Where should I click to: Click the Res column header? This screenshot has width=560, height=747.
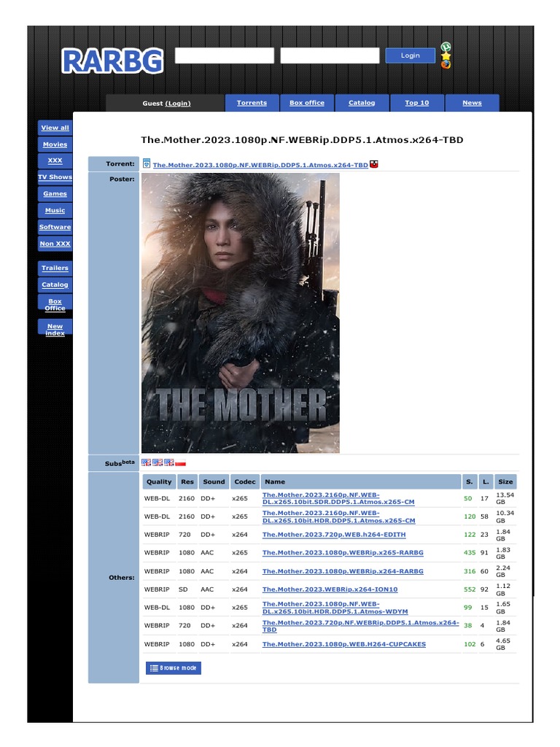coord(187,481)
